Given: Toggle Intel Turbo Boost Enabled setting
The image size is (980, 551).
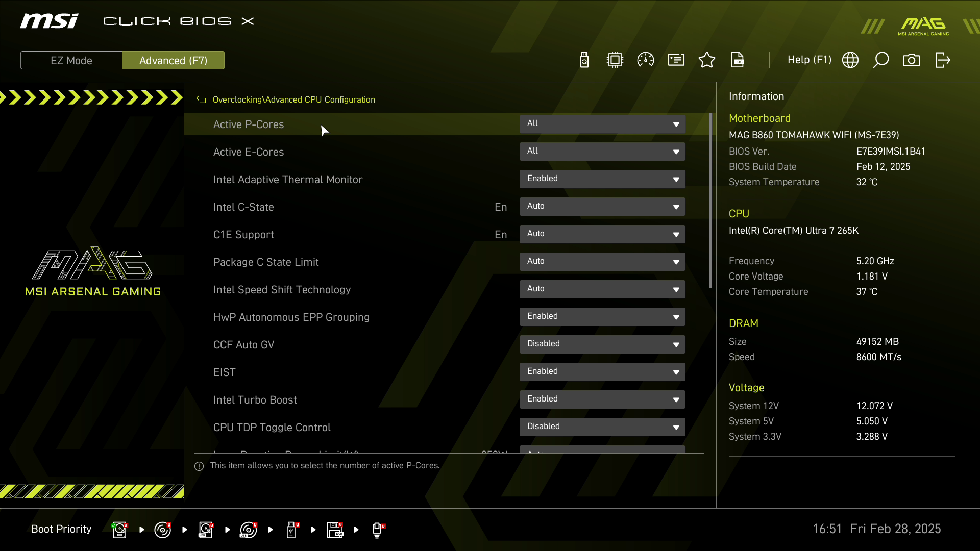Looking at the screenshot, I should tap(602, 399).
